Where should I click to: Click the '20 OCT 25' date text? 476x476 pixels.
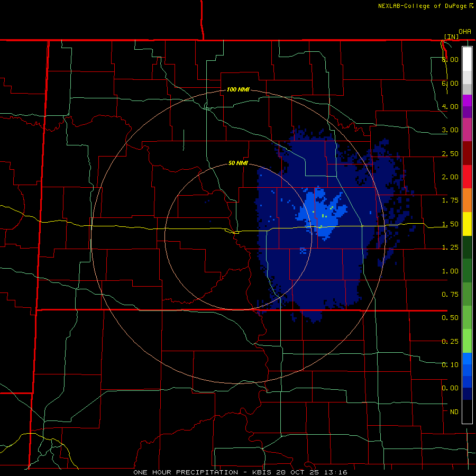(299, 472)
